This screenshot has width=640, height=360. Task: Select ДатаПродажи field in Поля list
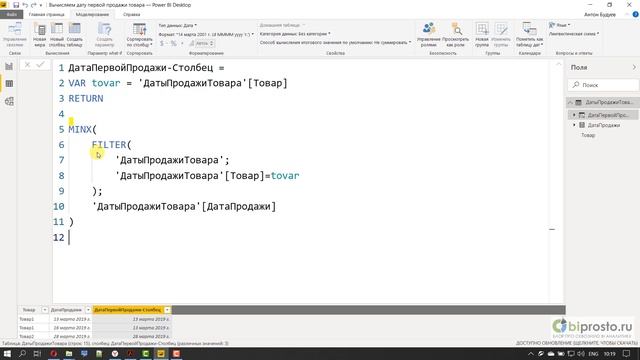tap(604, 125)
